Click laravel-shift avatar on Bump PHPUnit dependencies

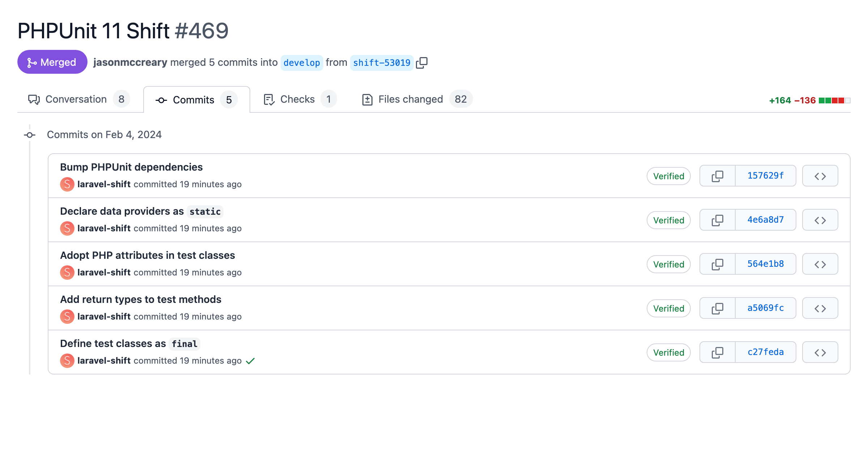point(67,184)
